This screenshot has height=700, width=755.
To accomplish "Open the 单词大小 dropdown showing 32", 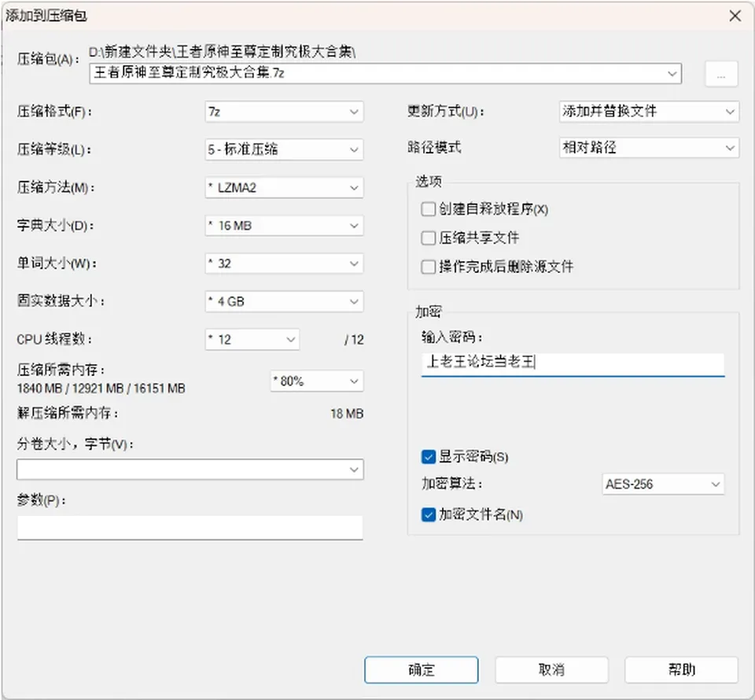I will click(x=284, y=263).
